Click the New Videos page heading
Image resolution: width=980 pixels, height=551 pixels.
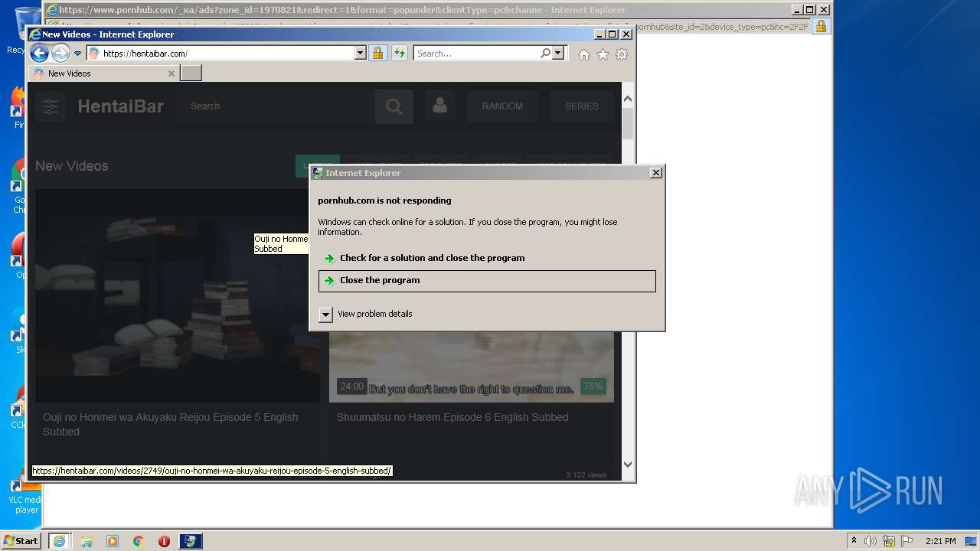pos(71,166)
